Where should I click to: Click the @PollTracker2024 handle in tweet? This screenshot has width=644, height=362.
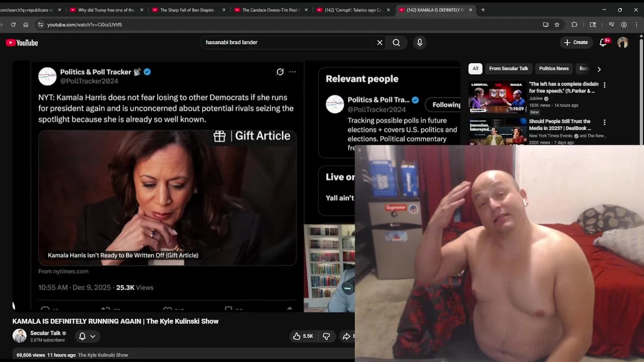(x=89, y=81)
